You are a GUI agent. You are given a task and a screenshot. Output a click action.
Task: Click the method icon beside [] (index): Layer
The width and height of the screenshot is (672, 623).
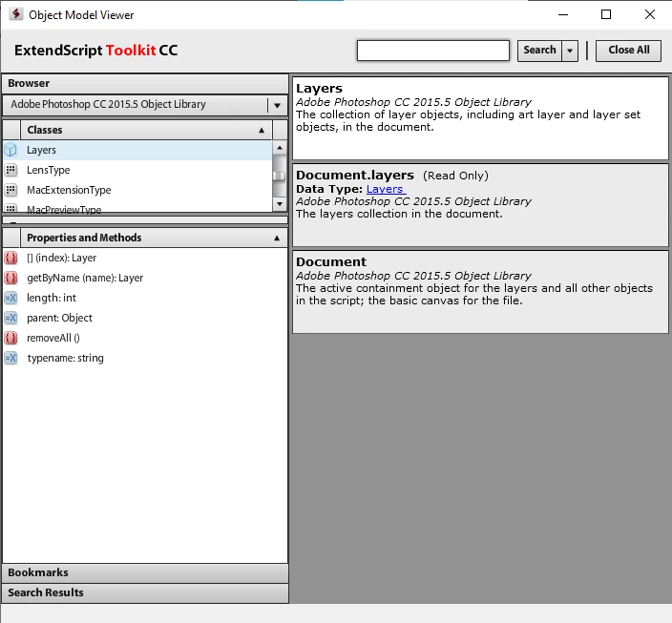pos(10,258)
